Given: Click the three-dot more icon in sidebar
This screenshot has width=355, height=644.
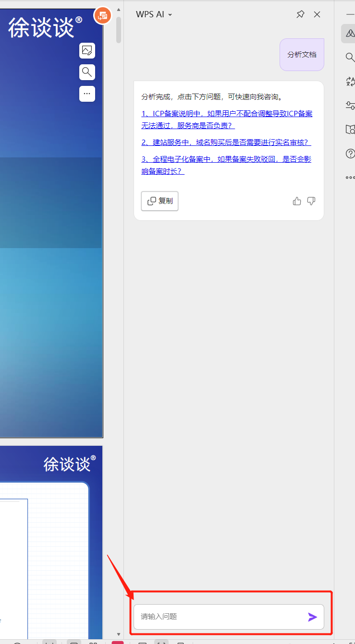Looking at the screenshot, I should pos(350,178).
